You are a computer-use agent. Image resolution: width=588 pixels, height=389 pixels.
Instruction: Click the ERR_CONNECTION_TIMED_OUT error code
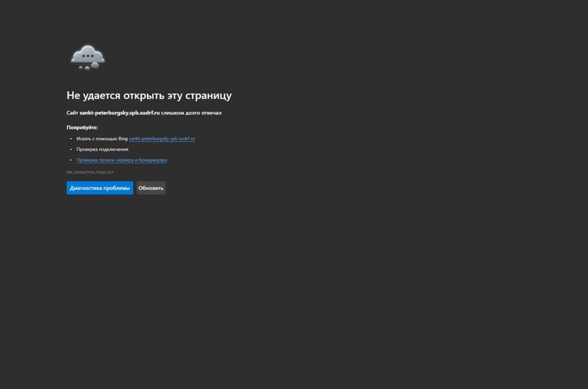pos(90,173)
